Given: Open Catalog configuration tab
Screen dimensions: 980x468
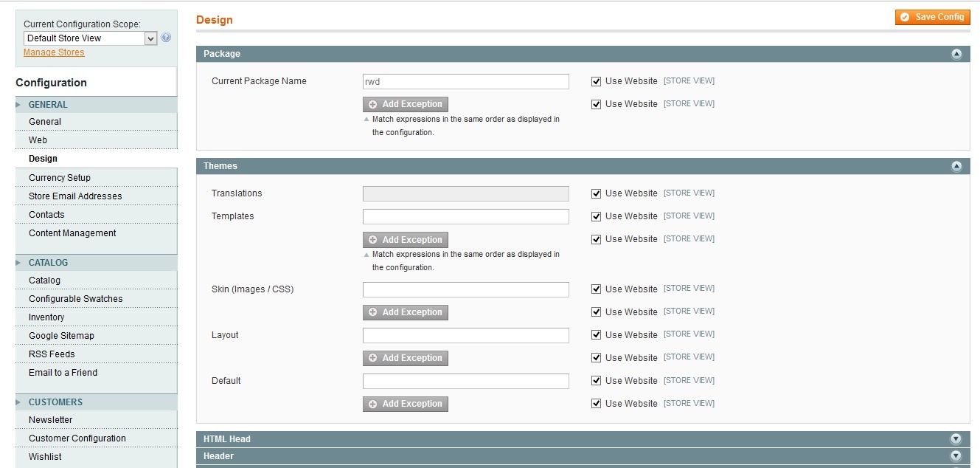Looking at the screenshot, I should point(96,281).
